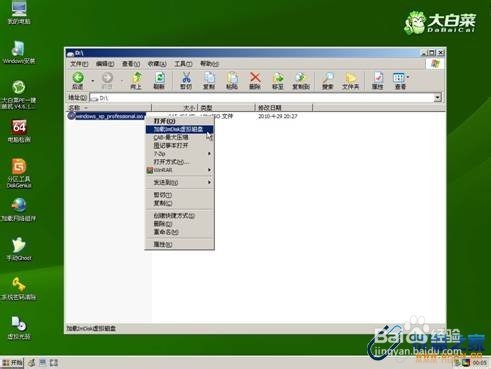
Task: Click the Copy (复制) toolbar icon
Action: (x=209, y=81)
